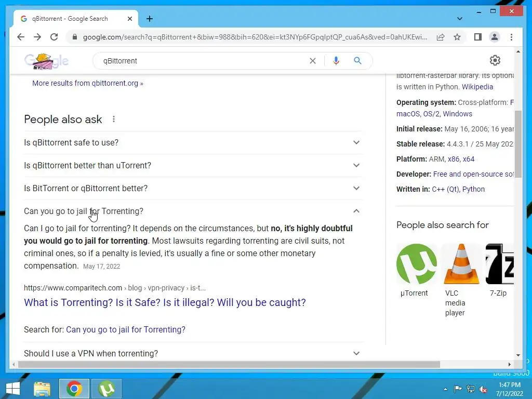Clear the search box text

312,61
